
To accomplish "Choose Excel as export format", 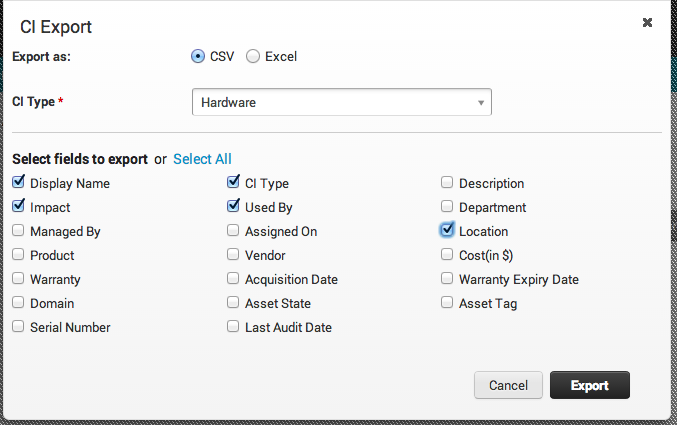I will click(x=253, y=57).
